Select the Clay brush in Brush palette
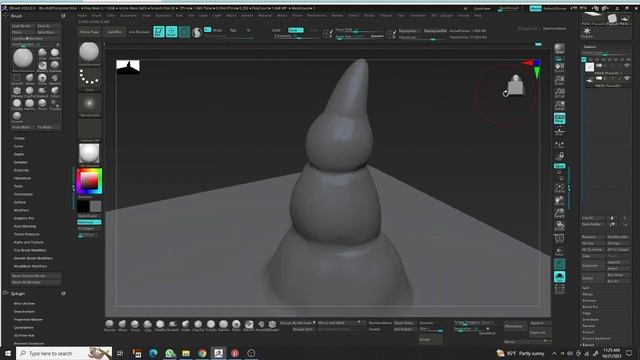 (42, 53)
